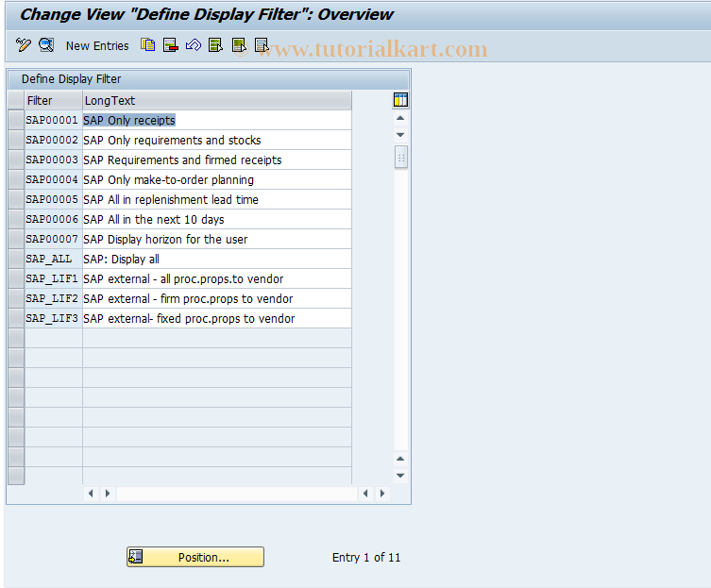Select row marker for SAP00001
711x588 pixels.
pyautogui.click(x=16, y=120)
